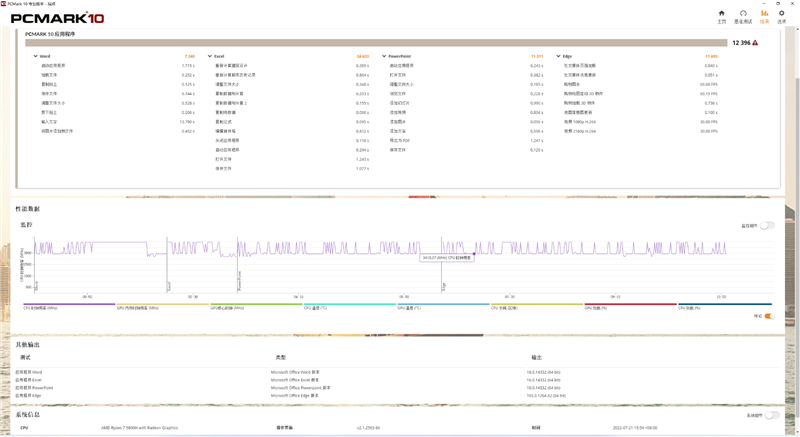Click the PowerPoint value 1.247 s
Viewport: 800px width, 437px height.
pos(537,140)
